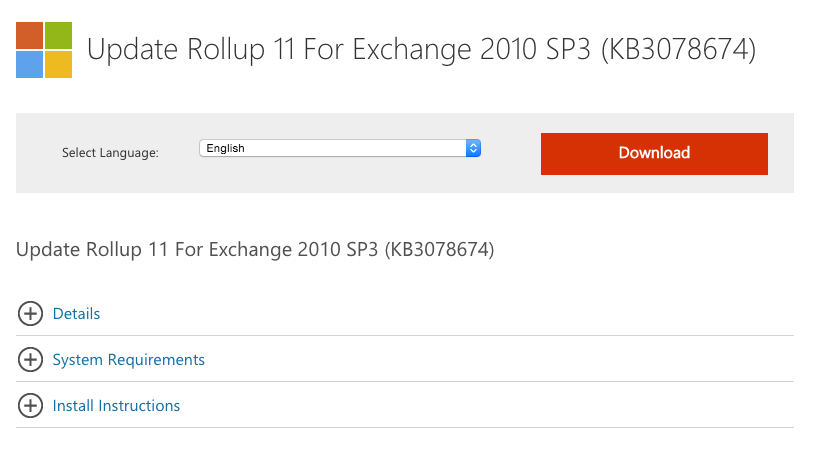Open the Details section link
Screen dimensions: 826x449
click(x=76, y=314)
